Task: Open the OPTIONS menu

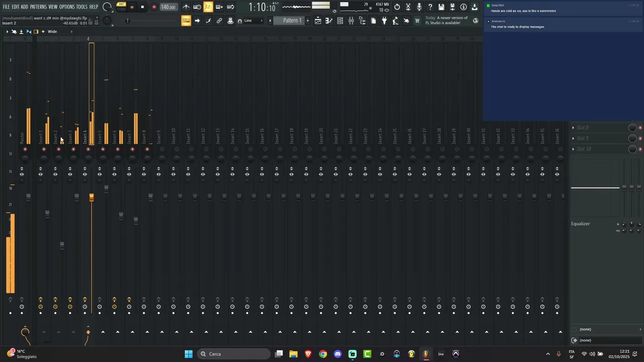Action: point(67,7)
